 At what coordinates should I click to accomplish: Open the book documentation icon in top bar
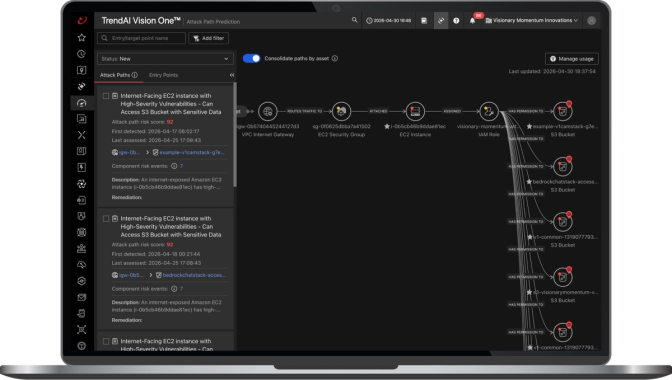424,21
